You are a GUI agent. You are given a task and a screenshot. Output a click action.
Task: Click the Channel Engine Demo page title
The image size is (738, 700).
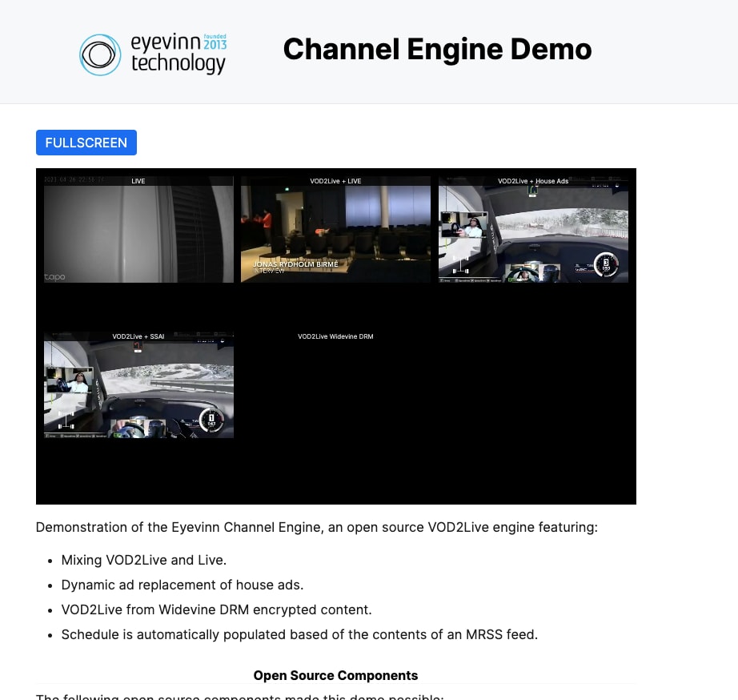pyautogui.click(x=437, y=50)
